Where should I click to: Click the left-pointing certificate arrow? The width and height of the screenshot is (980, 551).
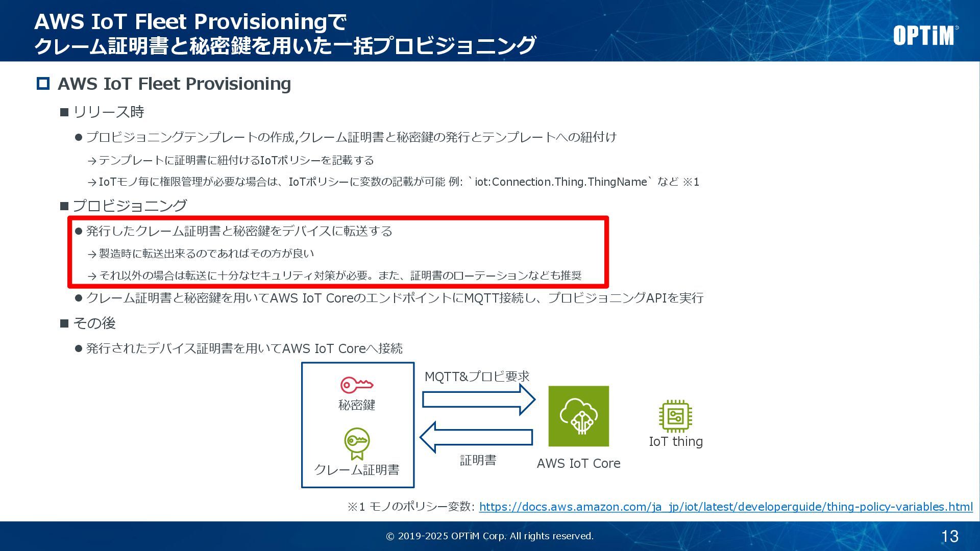pos(476,437)
